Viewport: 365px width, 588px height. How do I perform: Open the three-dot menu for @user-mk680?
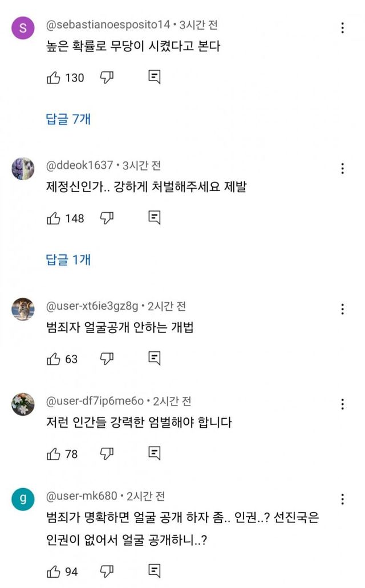point(342,499)
